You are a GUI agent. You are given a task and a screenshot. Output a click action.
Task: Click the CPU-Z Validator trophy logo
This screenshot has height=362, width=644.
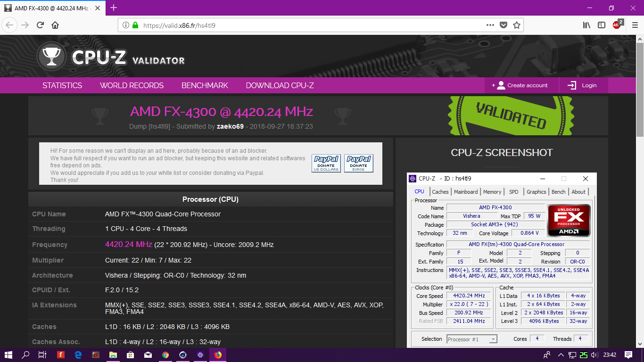pyautogui.click(x=51, y=57)
